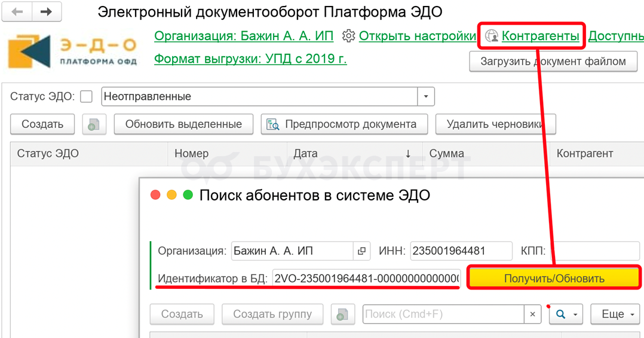Minimize dialog with the yellow window button

pyautogui.click(x=171, y=195)
